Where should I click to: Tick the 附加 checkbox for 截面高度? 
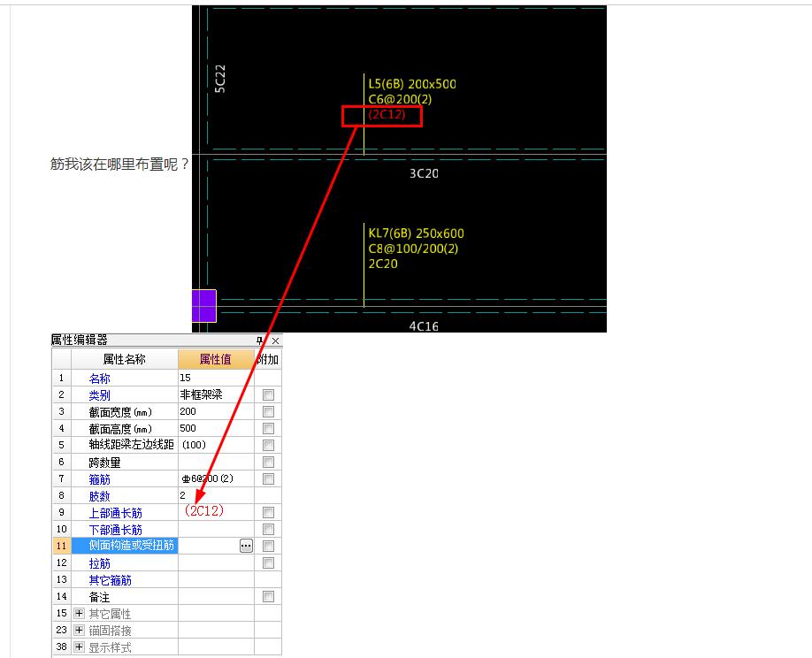pos(268,429)
